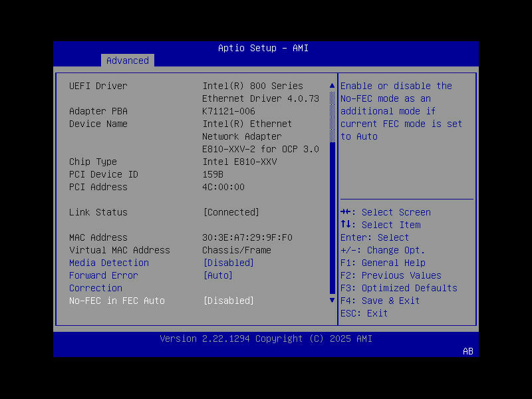Click the scrollbar up arrow
Screen dimensions: 532x399
click(331, 85)
